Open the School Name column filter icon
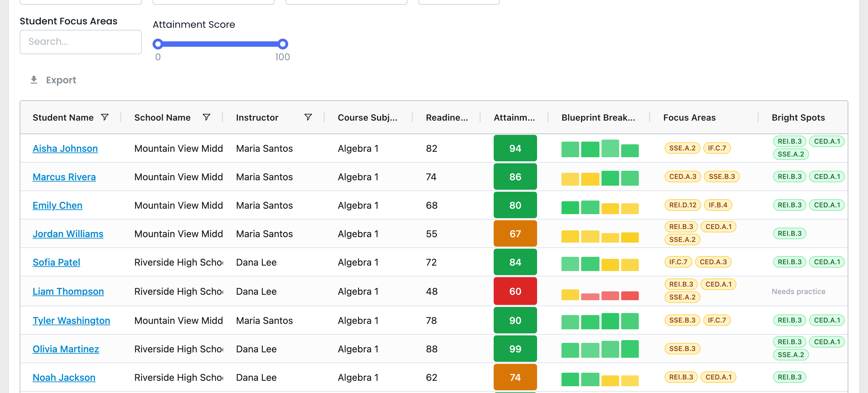 click(x=206, y=117)
